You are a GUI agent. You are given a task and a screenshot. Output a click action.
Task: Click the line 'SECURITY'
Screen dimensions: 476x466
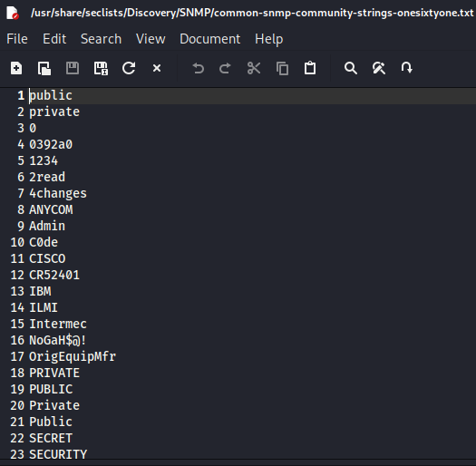click(58, 454)
